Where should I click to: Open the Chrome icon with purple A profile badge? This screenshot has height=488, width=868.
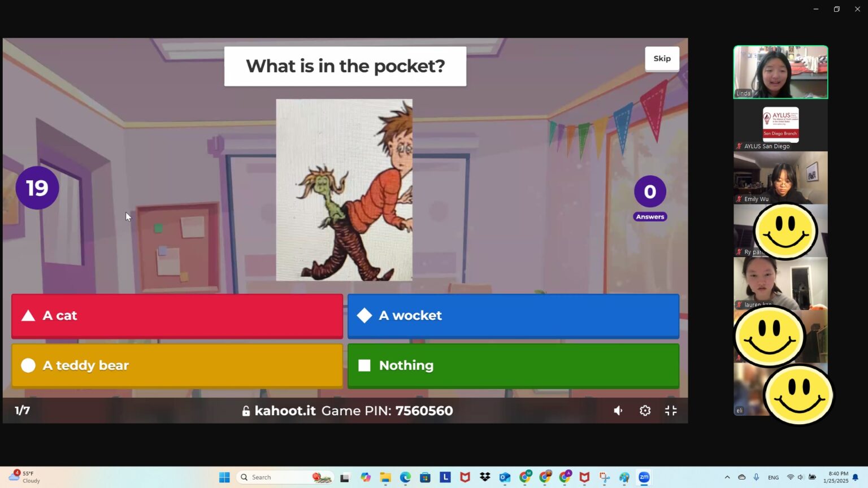[565, 477]
